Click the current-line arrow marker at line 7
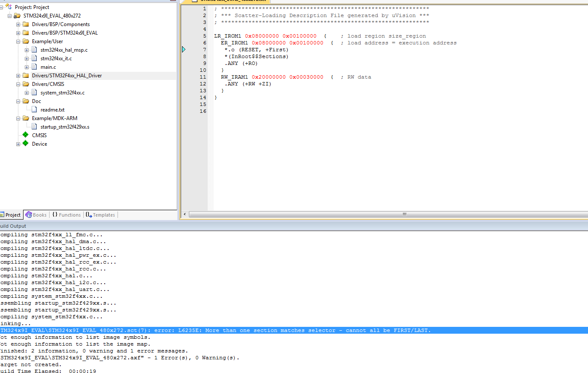This screenshot has width=588, height=373. point(184,50)
